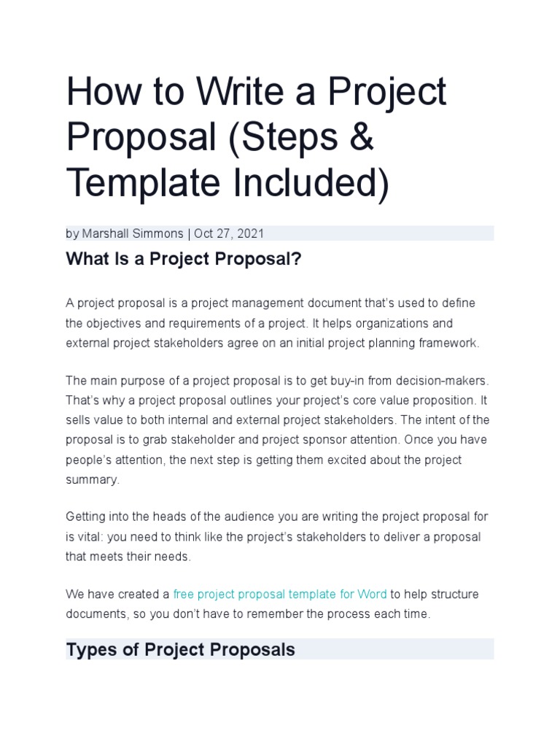This screenshot has height=747, width=560.
Task: Click the line starting "sells value to both"
Action: pyautogui.click(x=277, y=420)
